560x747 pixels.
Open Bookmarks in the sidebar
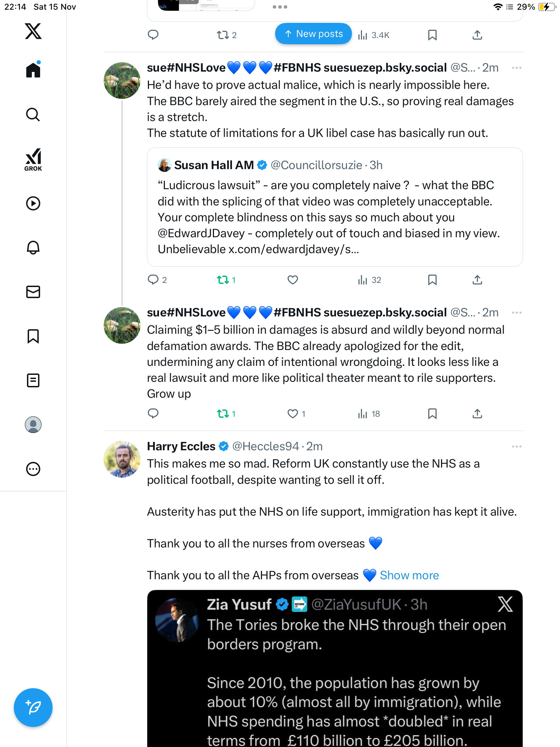33,336
